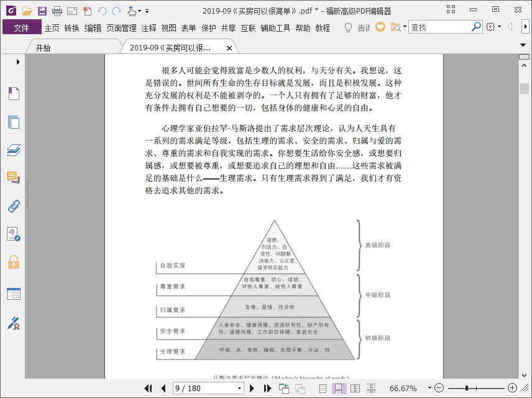Expand the left navigation panel arrow

coord(18,62)
